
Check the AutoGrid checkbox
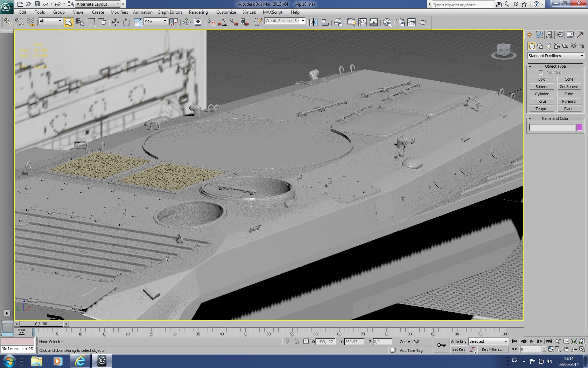pos(541,73)
